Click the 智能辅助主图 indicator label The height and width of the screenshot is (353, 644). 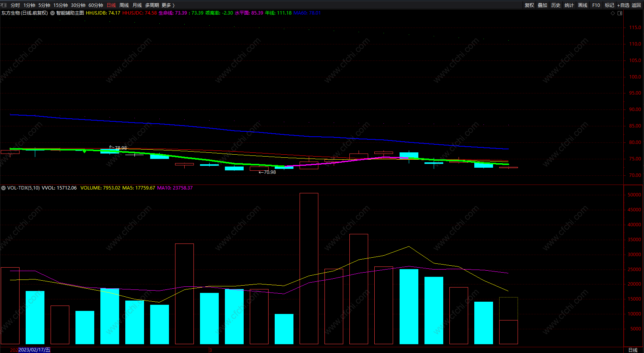click(70, 13)
